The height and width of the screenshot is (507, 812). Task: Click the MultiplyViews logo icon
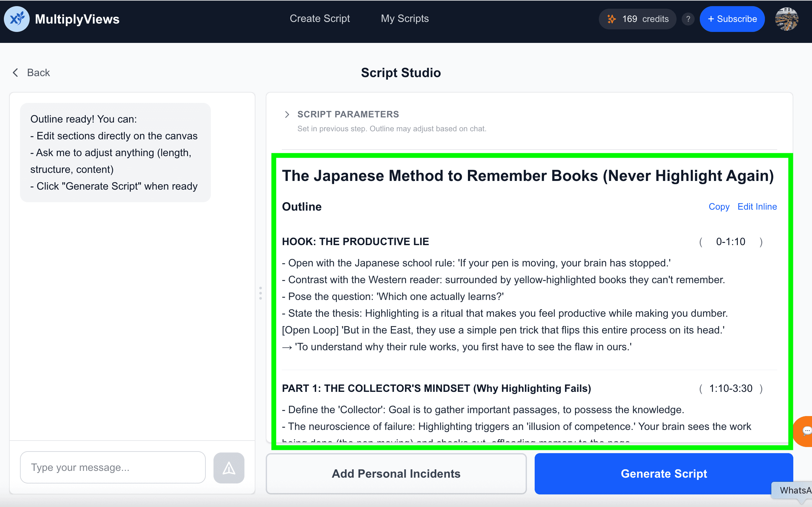pos(17,19)
